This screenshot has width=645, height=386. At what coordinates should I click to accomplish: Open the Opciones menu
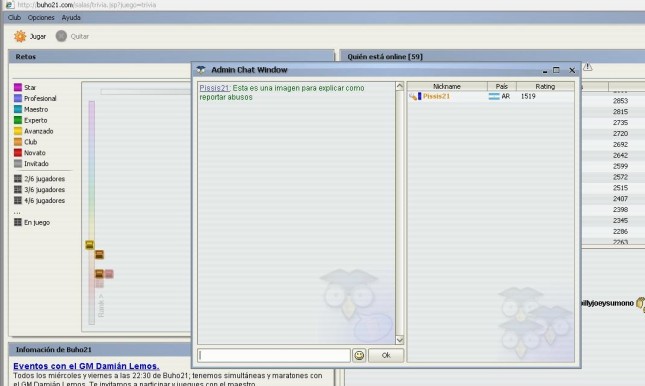41,18
